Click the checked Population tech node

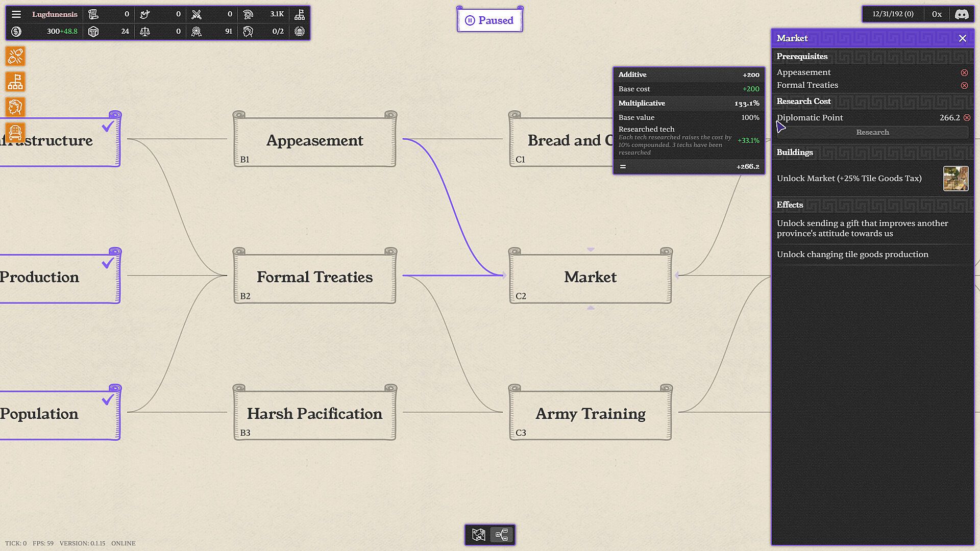pyautogui.click(x=56, y=413)
